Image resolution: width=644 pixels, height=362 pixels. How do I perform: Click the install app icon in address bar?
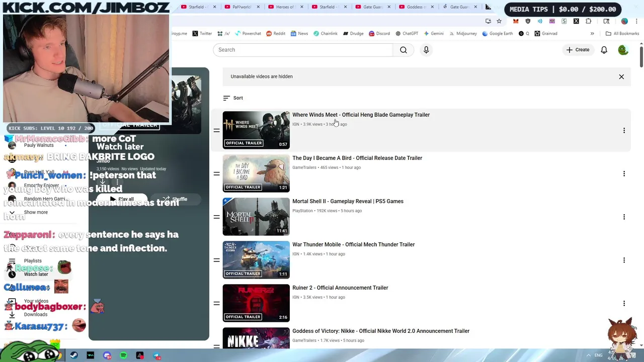click(488, 21)
